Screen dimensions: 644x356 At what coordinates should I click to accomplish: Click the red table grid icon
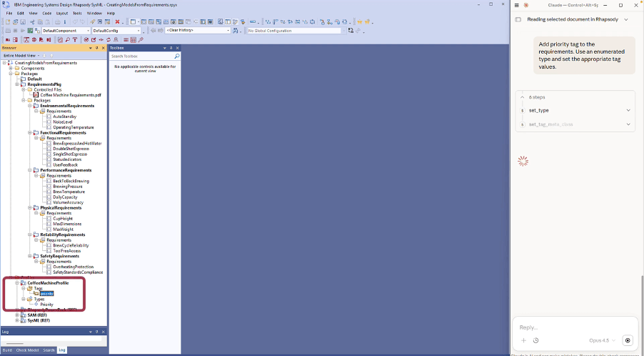tap(134, 39)
